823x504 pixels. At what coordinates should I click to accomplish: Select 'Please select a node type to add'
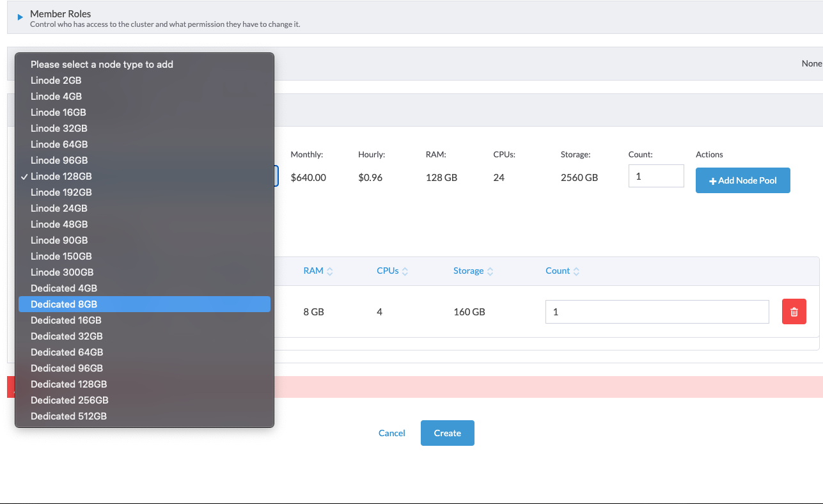click(x=145, y=64)
